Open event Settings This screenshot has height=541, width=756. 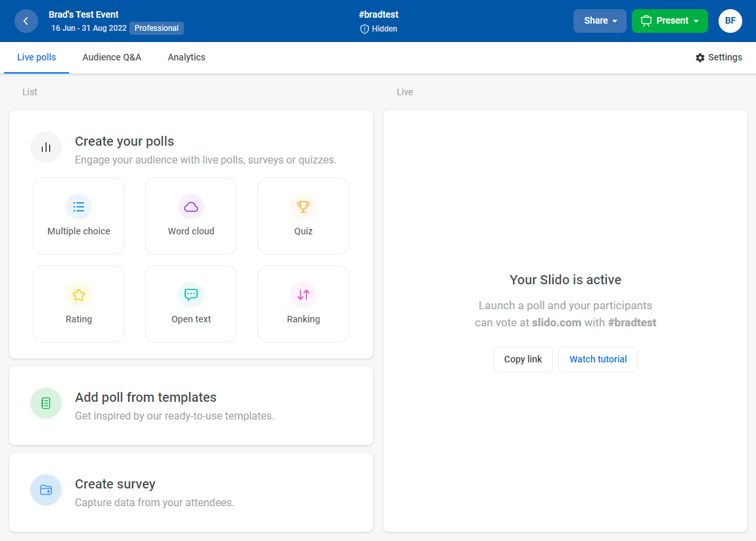(x=719, y=57)
